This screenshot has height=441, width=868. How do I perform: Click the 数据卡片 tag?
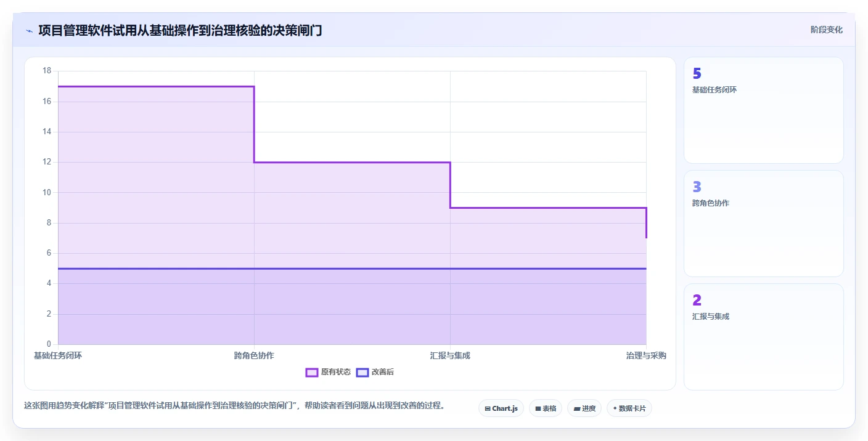click(629, 408)
